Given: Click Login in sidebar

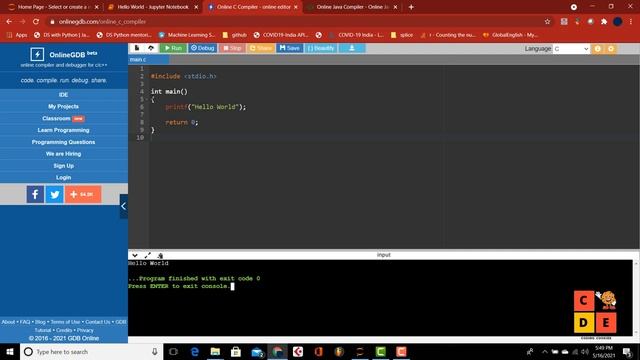Looking at the screenshot, I should [63, 178].
